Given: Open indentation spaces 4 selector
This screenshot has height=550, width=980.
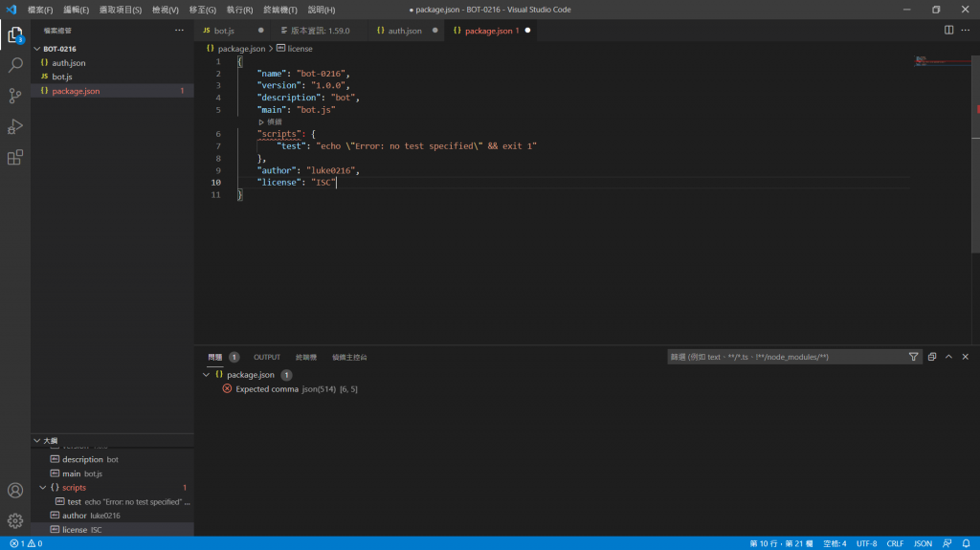Looking at the screenshot, I should 835,543.
